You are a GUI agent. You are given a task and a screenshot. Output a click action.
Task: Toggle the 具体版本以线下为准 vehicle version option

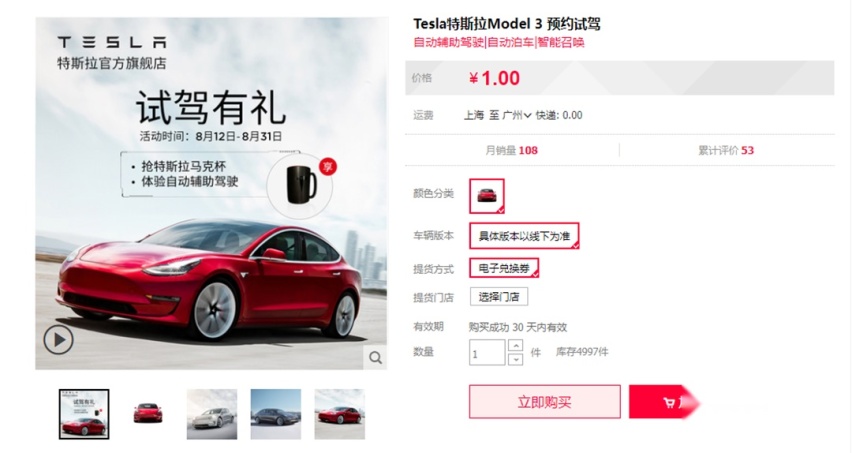(524, 236)
